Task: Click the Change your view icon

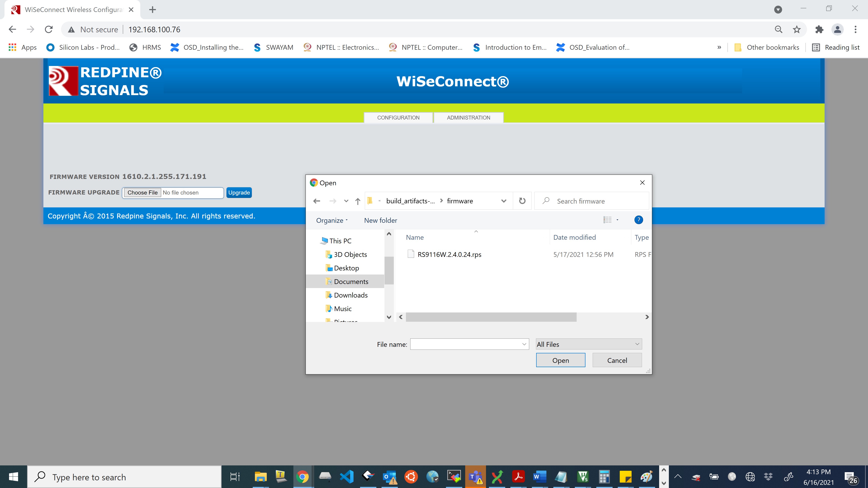Action: tap(607, 220)
